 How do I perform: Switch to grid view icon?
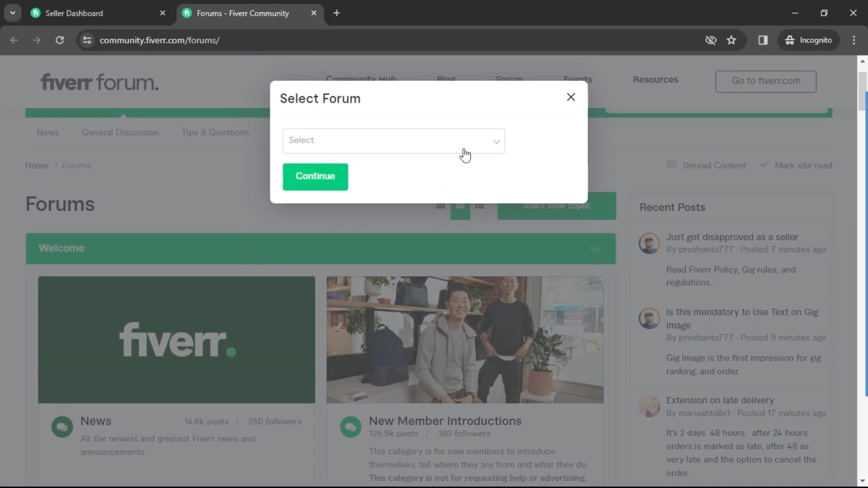[460, 206]
